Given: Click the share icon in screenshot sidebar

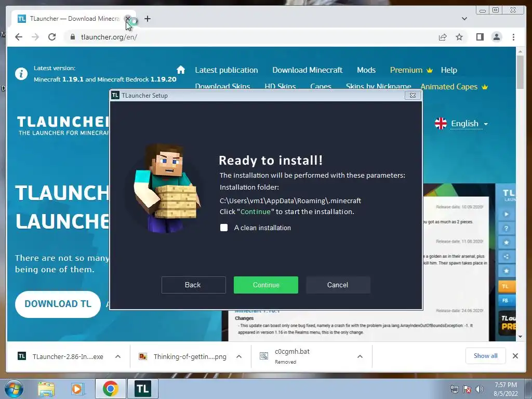Looking at the screenshot, I should 506,257.
